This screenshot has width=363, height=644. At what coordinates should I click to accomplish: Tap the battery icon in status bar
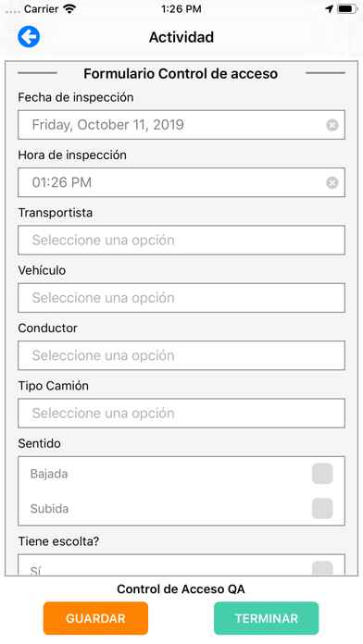tap(347, 8)
